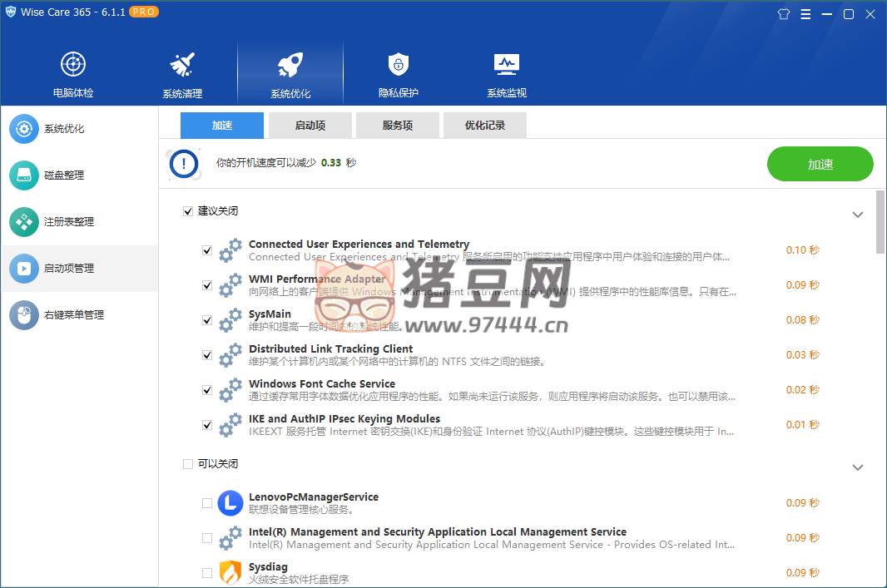
Task: Open the 服务项 tab
Action: pyautogui.click(x=397, y=126)
